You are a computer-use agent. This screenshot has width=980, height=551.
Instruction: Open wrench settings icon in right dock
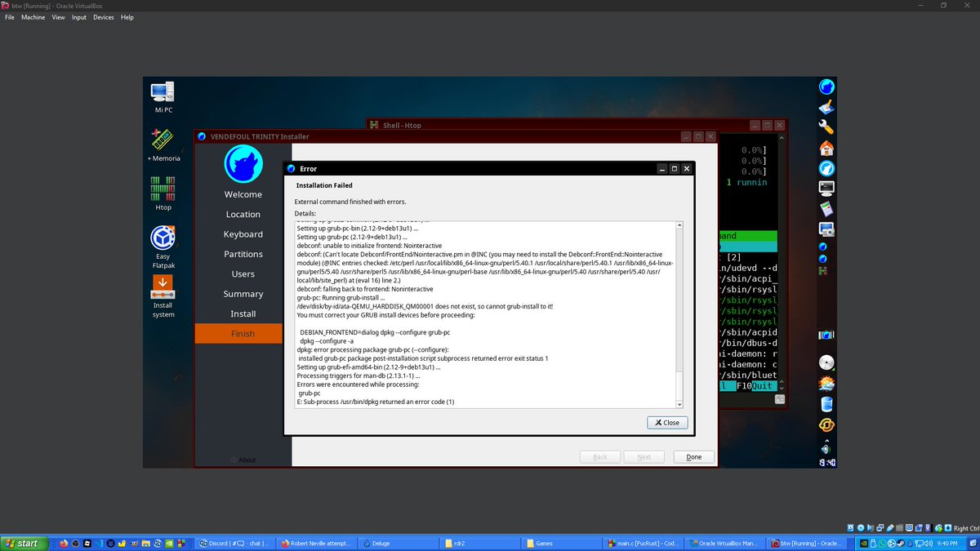pyautogui.click(x=826, y=127)
